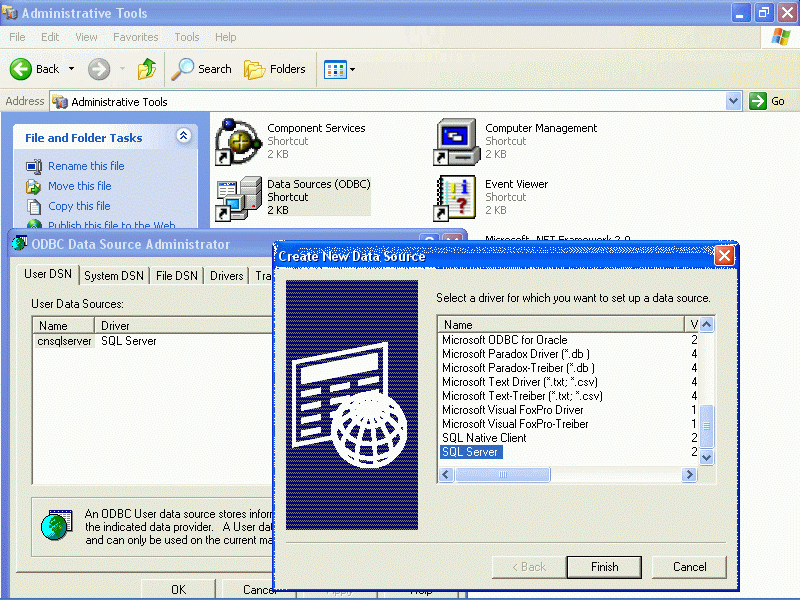Close the Create New Data Source dialog
Screen dimensions: 800x600
(724, 256)
